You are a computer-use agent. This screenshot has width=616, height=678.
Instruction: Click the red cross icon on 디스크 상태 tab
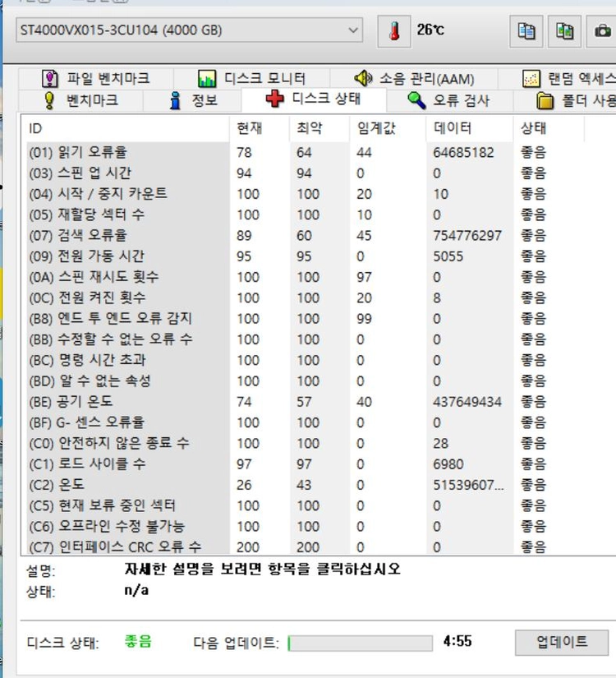[x=275, y=99]
